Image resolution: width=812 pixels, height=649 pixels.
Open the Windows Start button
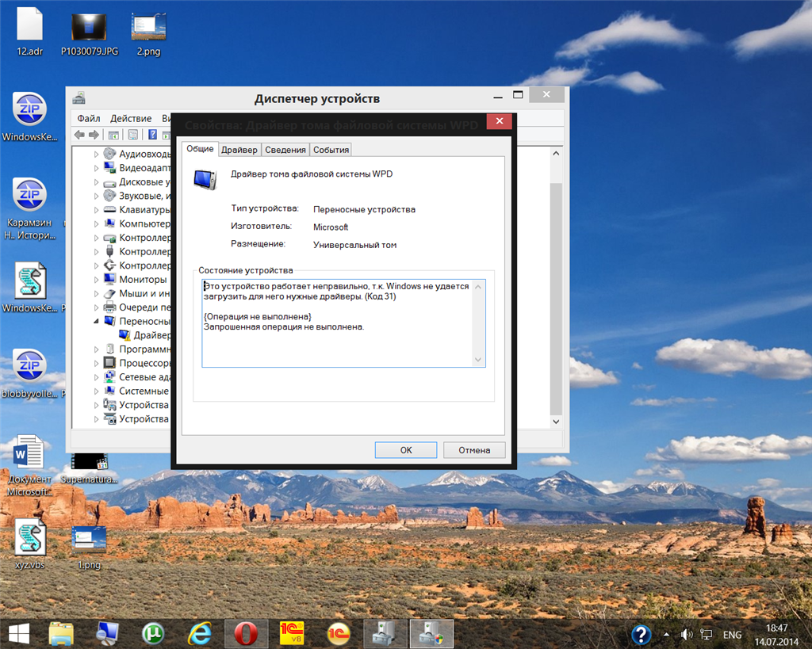click(x=19, y=634)
